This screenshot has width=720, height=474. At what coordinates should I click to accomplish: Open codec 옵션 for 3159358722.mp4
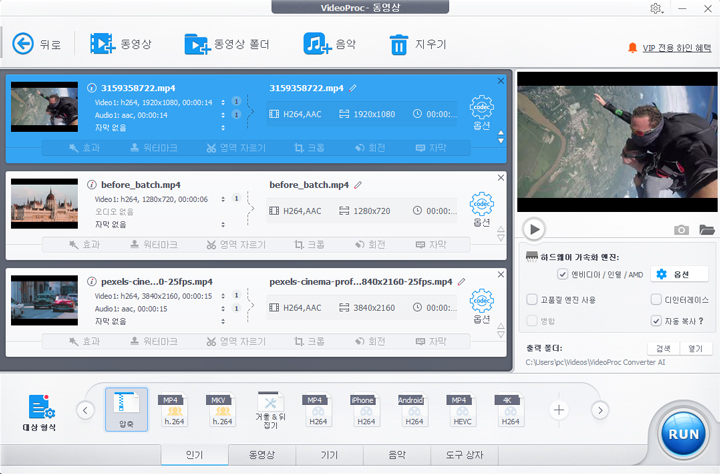pyautogui.click(x=482, y=113)
